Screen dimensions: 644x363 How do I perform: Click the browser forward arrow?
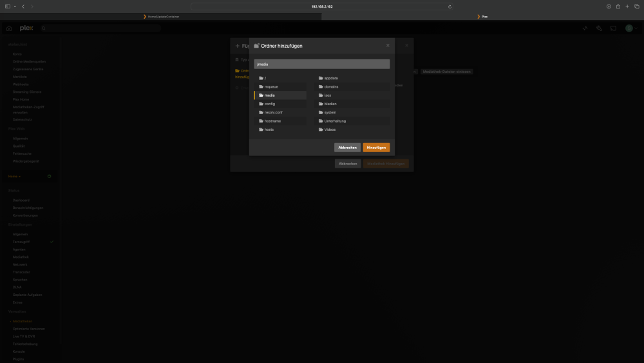(32, 6)
